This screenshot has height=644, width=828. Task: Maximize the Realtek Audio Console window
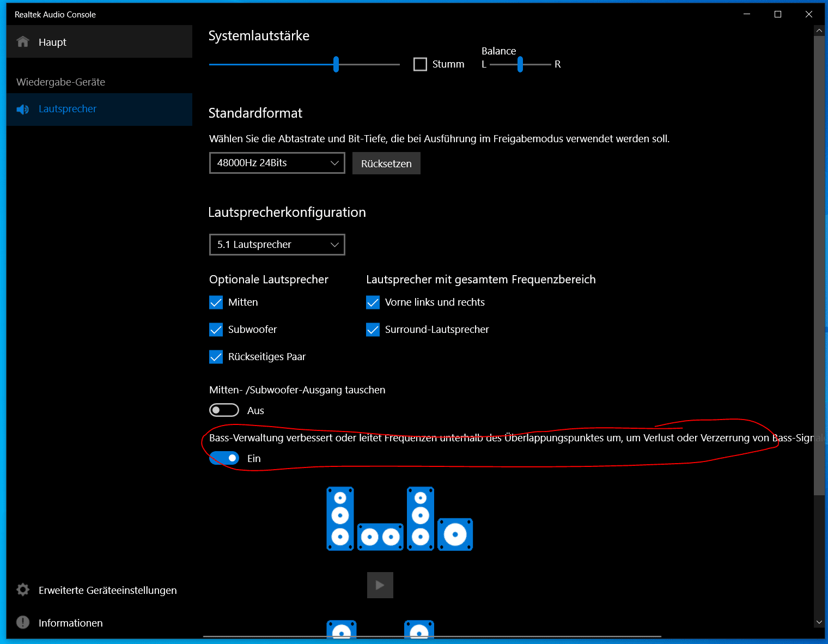coord(778,14)
